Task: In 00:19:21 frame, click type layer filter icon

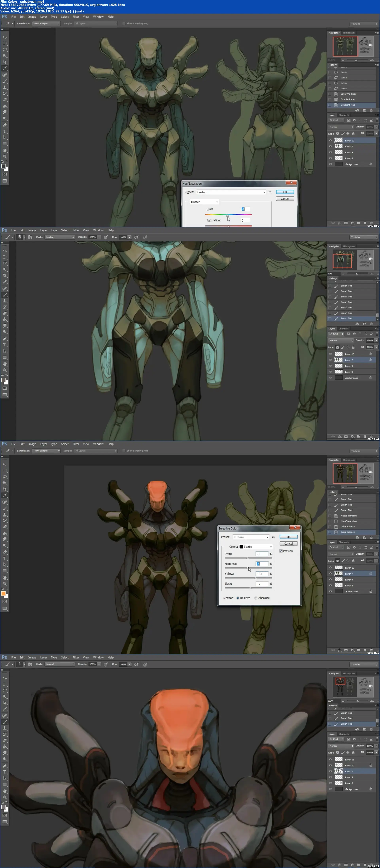Action: (360, 739)
